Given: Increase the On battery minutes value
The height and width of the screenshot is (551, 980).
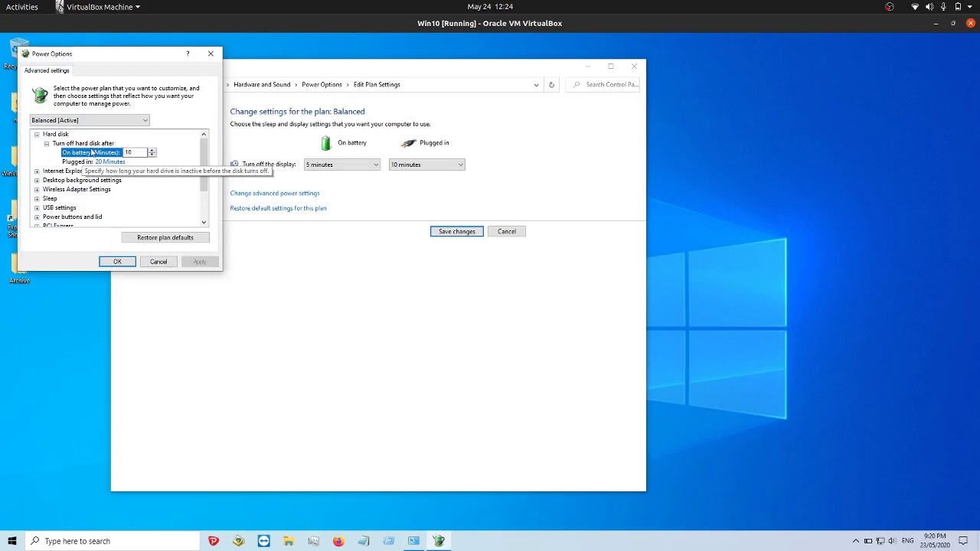Looking at the screenshot, I should [x=152, y=151].
